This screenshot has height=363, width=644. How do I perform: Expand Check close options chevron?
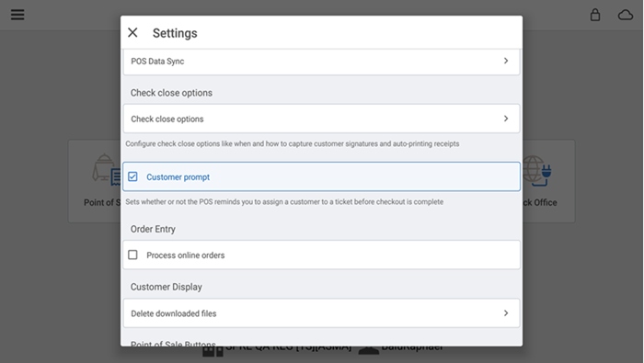click(x=506, y=119)
